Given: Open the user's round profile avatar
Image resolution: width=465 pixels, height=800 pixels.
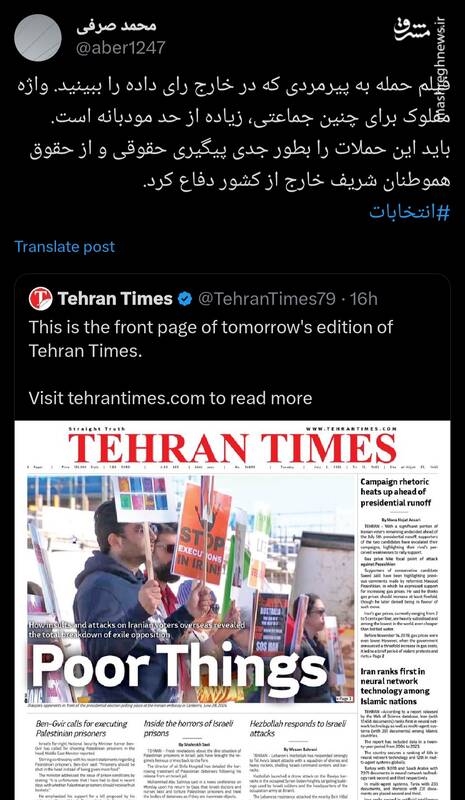Looking at the screenshot, I should [x=38, y=38].
